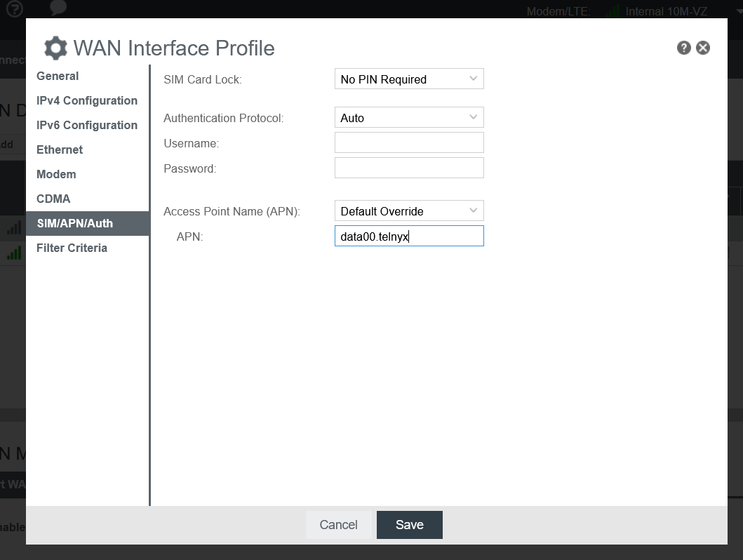Close the WAN Interface Profile dialog
The image size is (743, 560).
click(703, 48)
